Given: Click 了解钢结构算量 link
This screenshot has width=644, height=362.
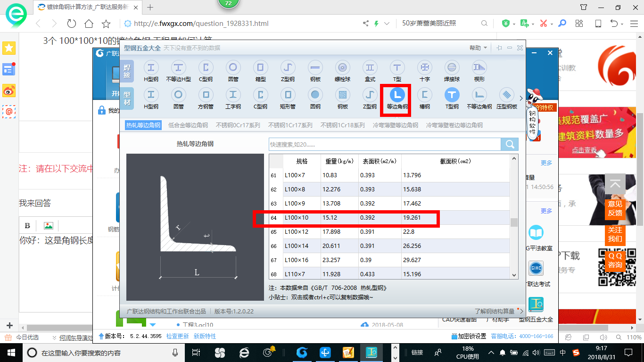Looking at the screenshot, I should pyautogui.click(x=495, y=311).
